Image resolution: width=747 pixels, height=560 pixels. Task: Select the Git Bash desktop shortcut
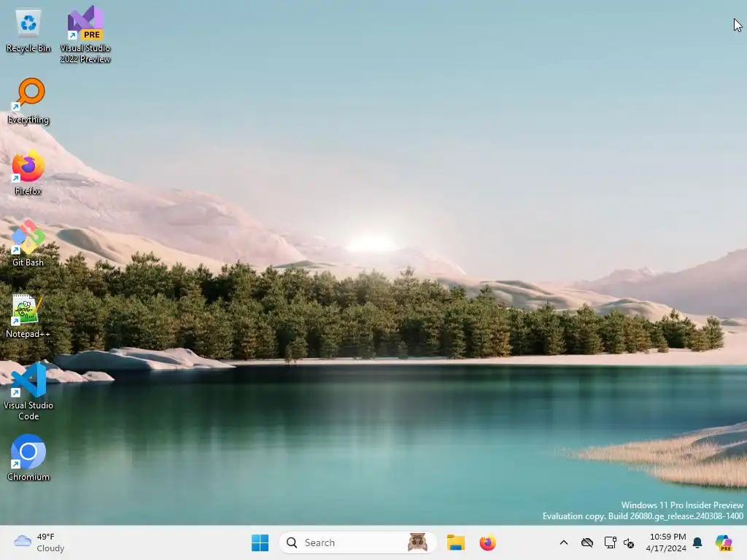click(28, 244)
